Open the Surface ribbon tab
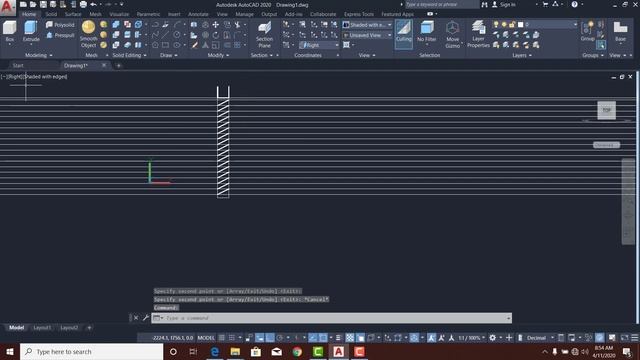This screenshot has width=640, height=360. pyautogui.click(x=73, y=14)
